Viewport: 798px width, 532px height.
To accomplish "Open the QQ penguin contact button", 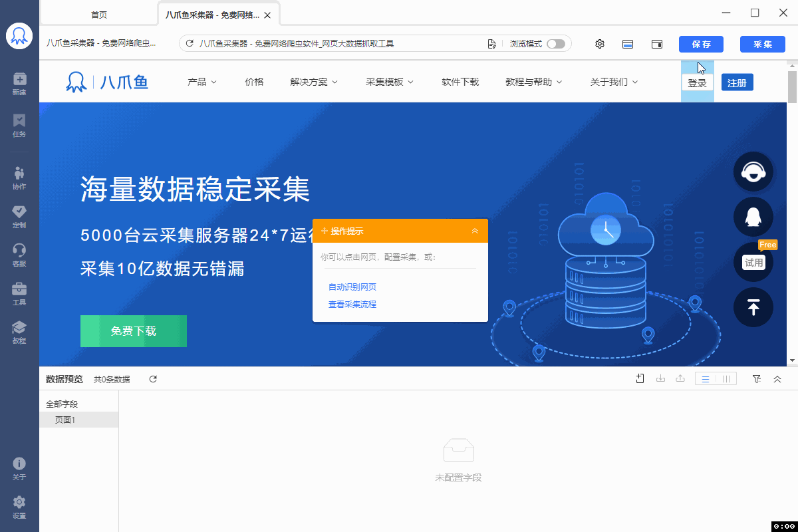I will point(753,217).
